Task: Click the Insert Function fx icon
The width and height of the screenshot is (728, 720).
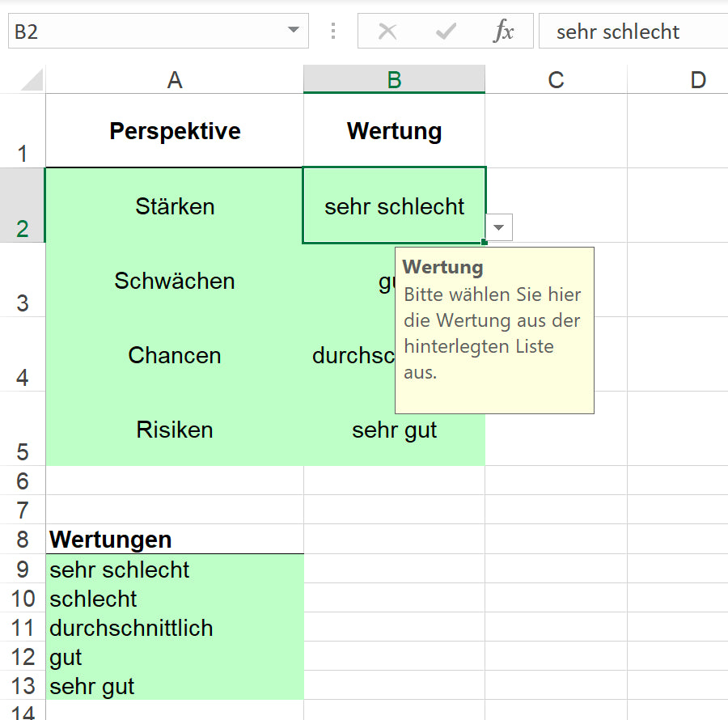Action: pyautogui.click(x=506, y=31)
